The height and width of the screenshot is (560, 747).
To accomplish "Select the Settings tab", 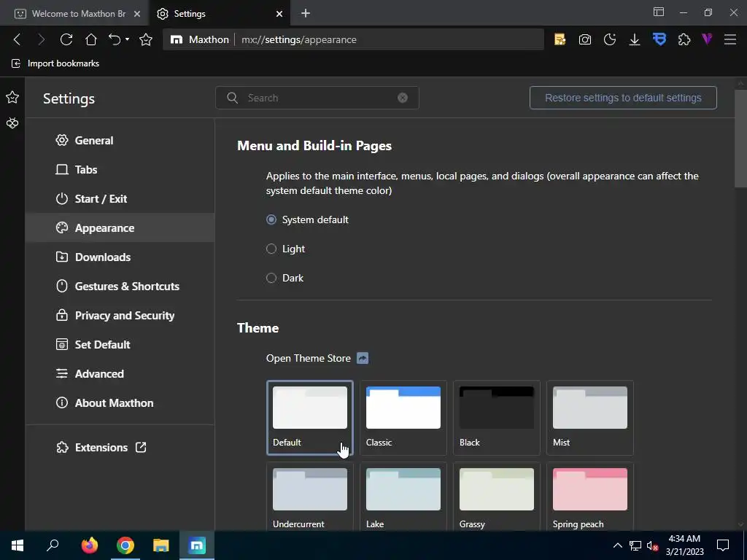I will (x=213, y=13).
